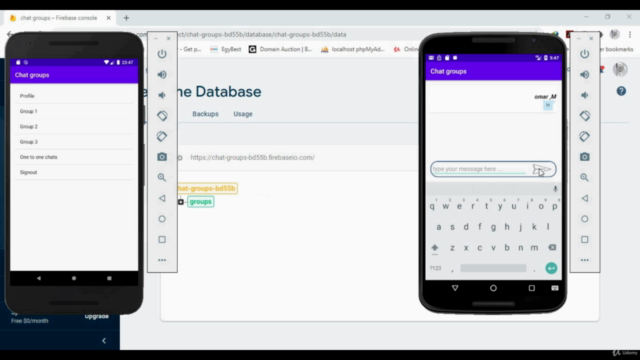
Task: Click the message input field
Action: [480, 169]
